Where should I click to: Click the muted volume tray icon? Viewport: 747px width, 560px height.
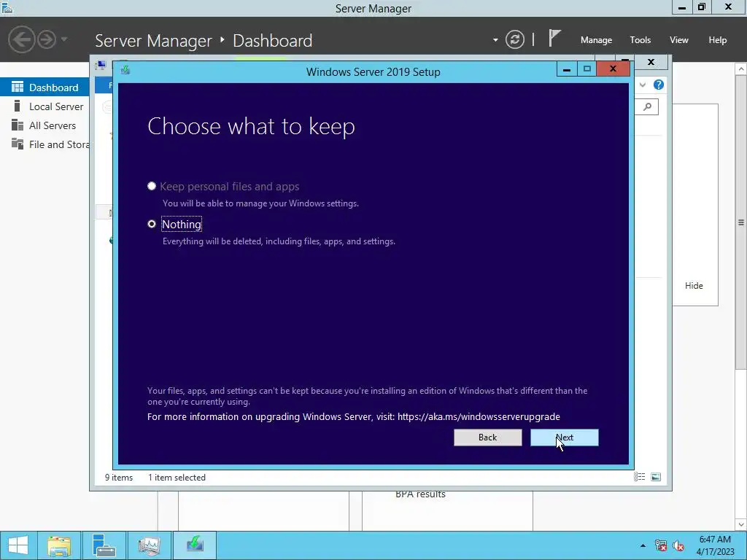tap(678, 545)
